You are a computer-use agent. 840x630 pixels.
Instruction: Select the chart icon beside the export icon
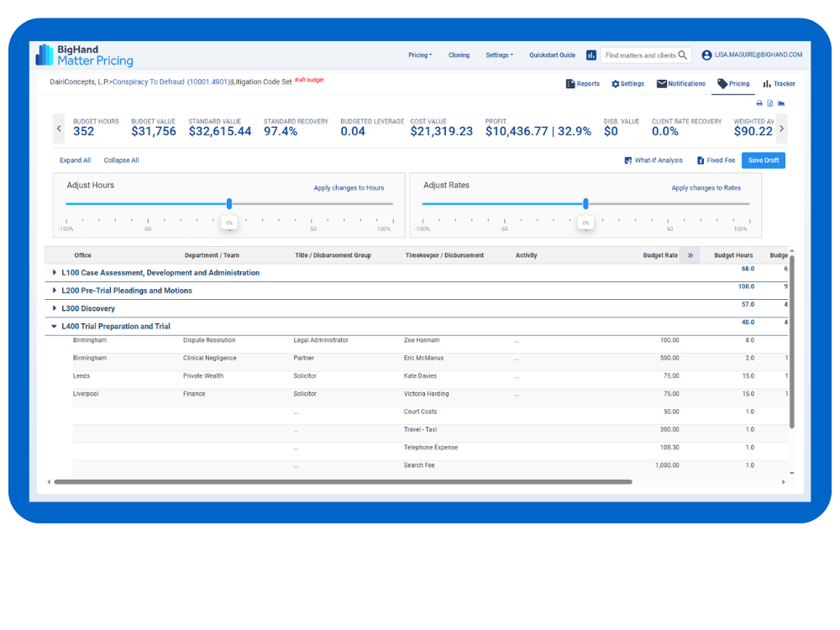[x=781, y=102]
